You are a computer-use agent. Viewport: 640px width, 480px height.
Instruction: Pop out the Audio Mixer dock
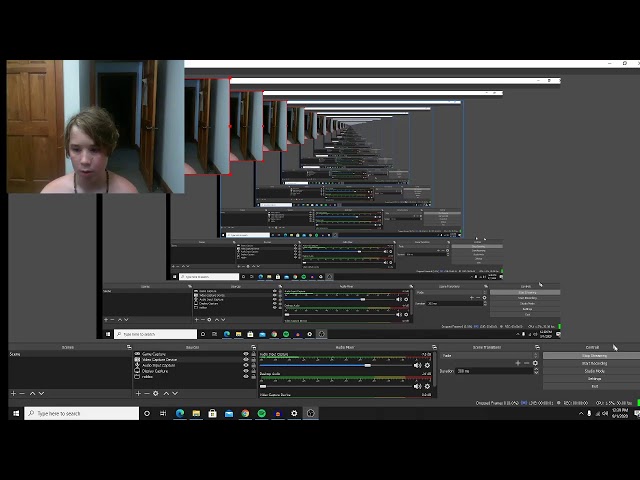tap(434, 347)
